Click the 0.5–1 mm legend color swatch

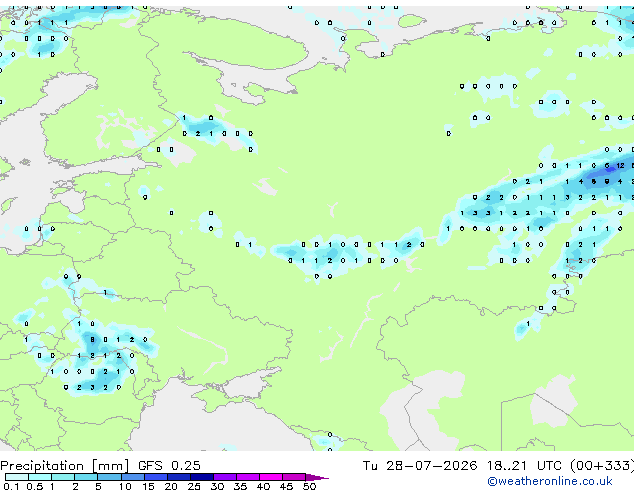[x=40, y=477]
